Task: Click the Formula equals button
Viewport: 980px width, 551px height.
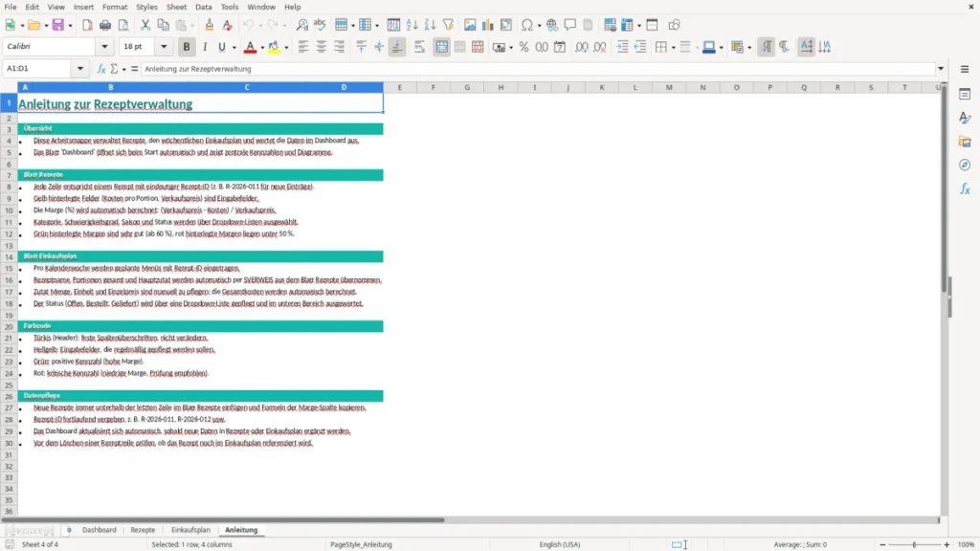Action: (134, 69)
